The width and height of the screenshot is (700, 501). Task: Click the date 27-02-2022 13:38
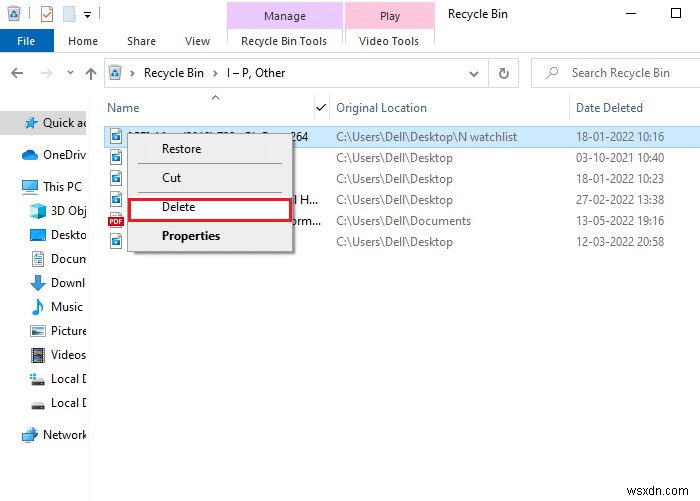(x=620, y=200)
